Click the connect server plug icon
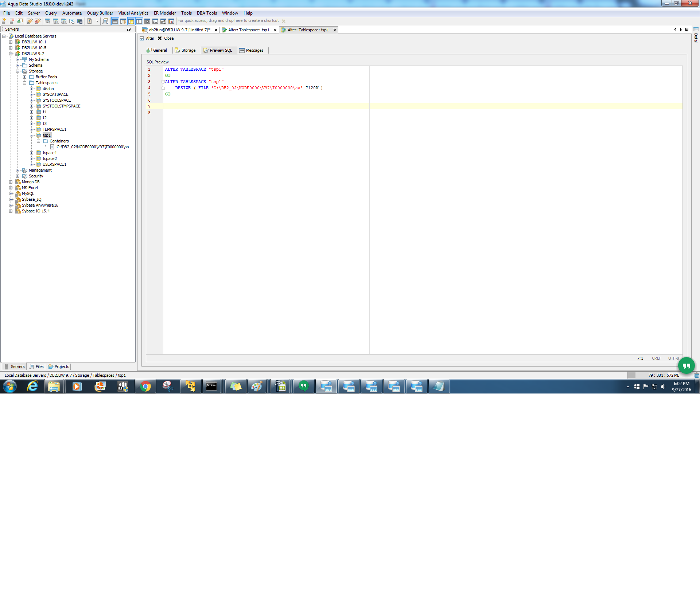This screenshot has width=700, height=607. [30, 21]
